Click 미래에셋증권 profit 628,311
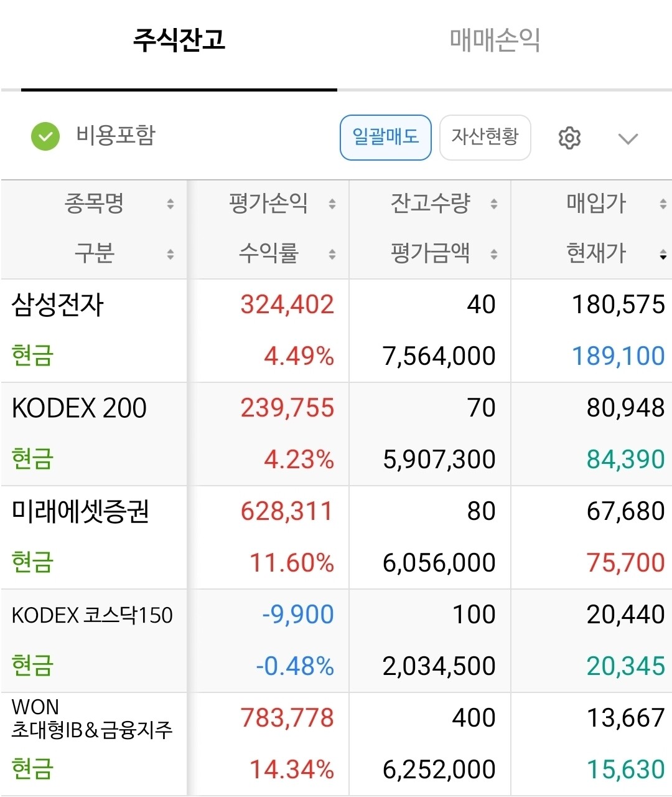The height and width of the screenshot is (797, 672). click(287, 511)
